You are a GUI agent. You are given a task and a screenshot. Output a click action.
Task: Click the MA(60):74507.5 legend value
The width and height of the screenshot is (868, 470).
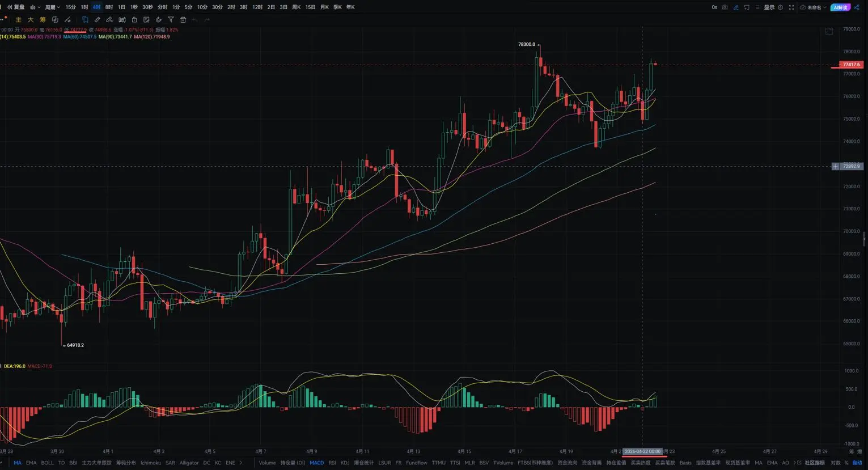pyautogui.click(x=80, y=37)
